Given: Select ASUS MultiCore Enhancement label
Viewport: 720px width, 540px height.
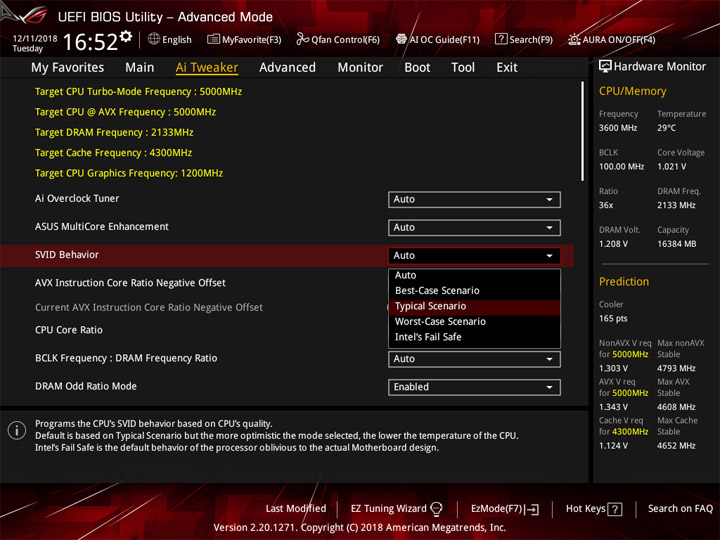Looking at the screenshot, I should pos(101,226).
